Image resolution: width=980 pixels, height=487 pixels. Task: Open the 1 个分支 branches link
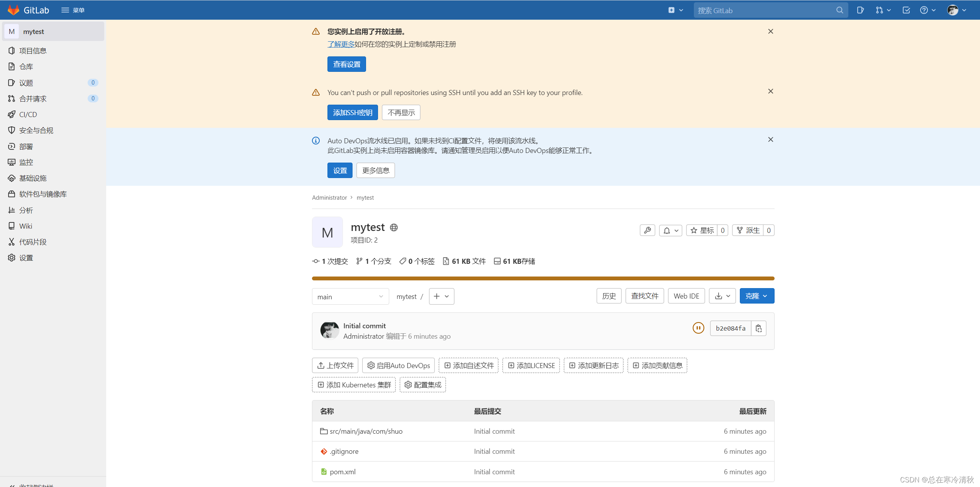(374, 261)
